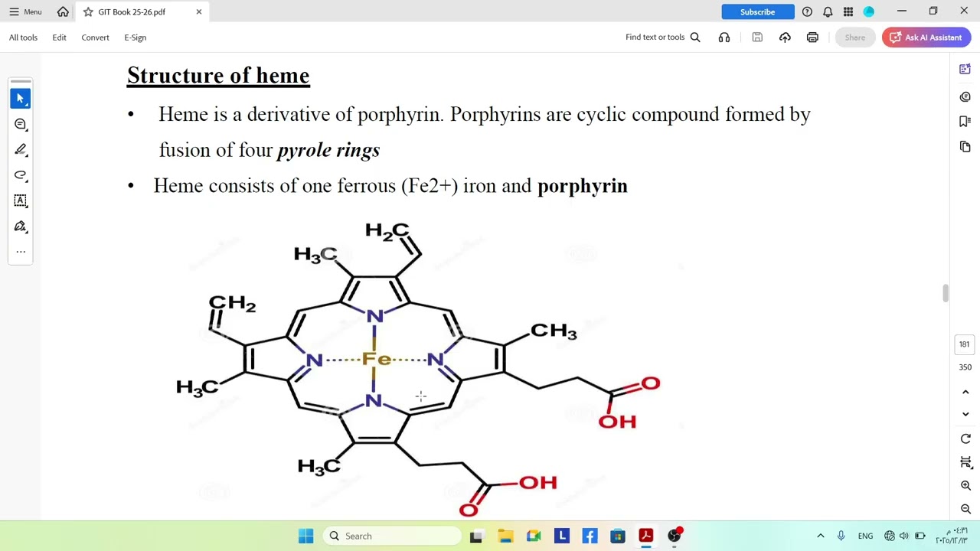Click the current page number 181 box
The width and height of the screenshot is (980, 551).
(965, 344)
